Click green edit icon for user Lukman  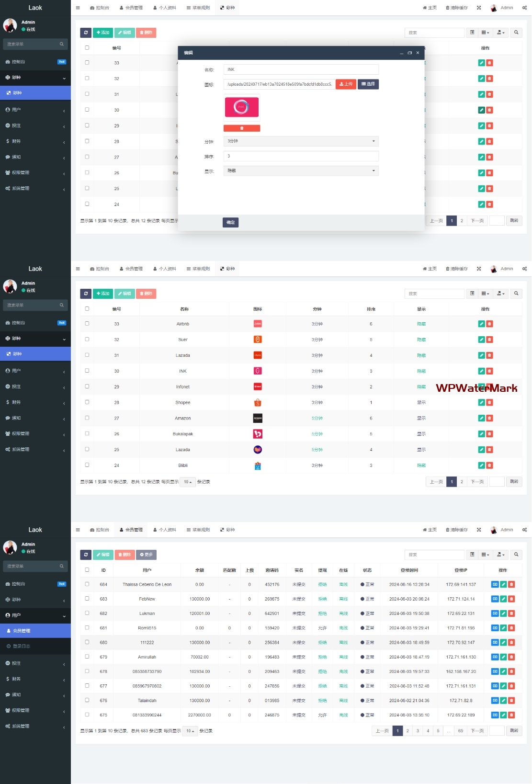(503, 614)
